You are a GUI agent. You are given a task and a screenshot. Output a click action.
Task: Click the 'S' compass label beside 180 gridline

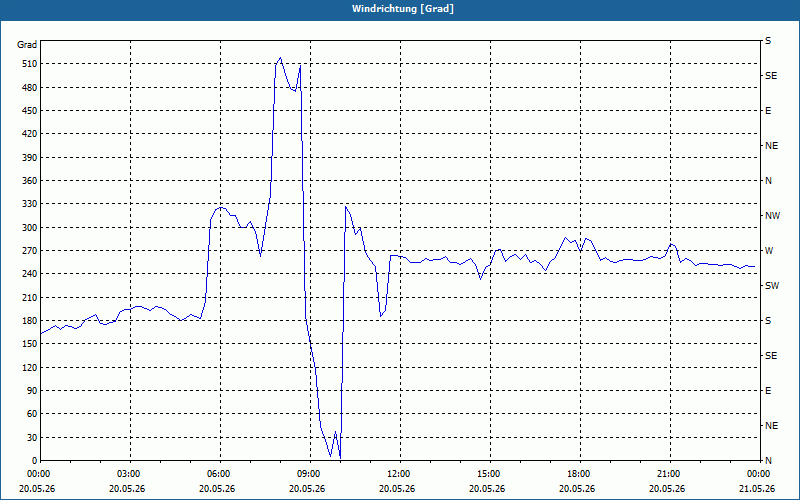(768, 321)
